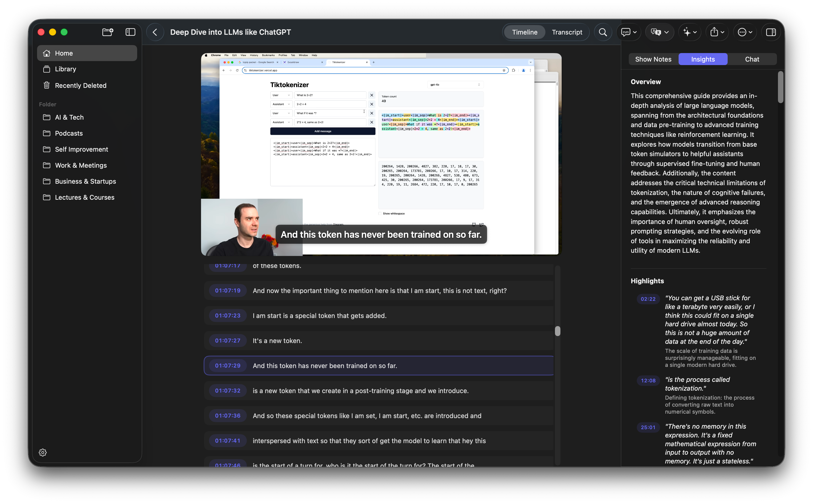
Task: Click the transcript scrollbar handle
Action: pyautogui.click(x=557, y=331)
